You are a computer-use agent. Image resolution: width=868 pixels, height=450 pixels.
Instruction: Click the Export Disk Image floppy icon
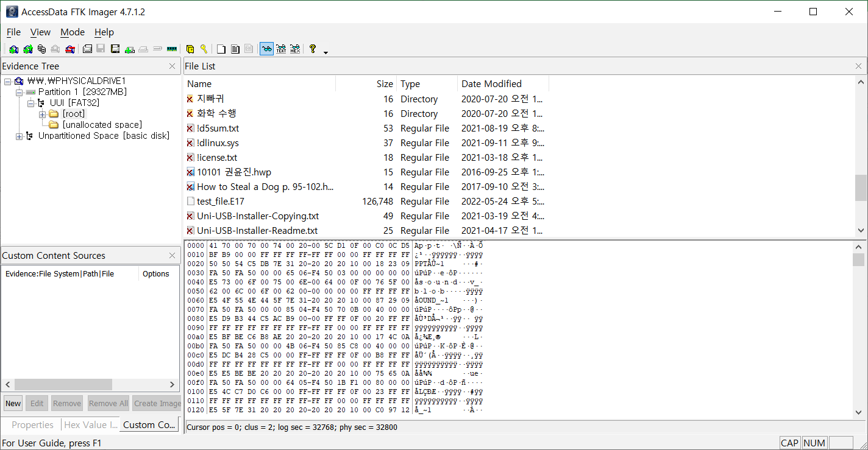[101, 49]
